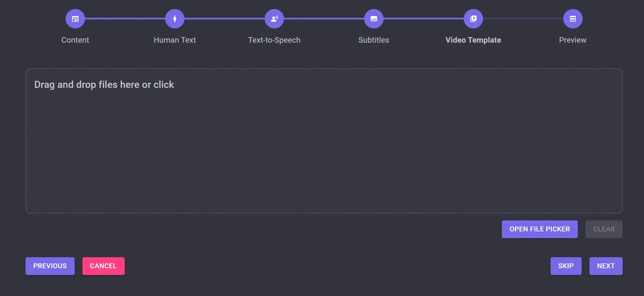Screen dimensions: 644x296
Task: Click the "Drag and drop files here" text
Action: pos(104,85)
